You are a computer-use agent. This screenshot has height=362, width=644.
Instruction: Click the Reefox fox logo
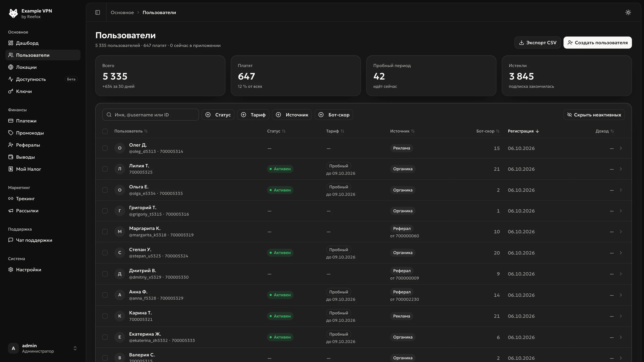click(x=13, y=13)
